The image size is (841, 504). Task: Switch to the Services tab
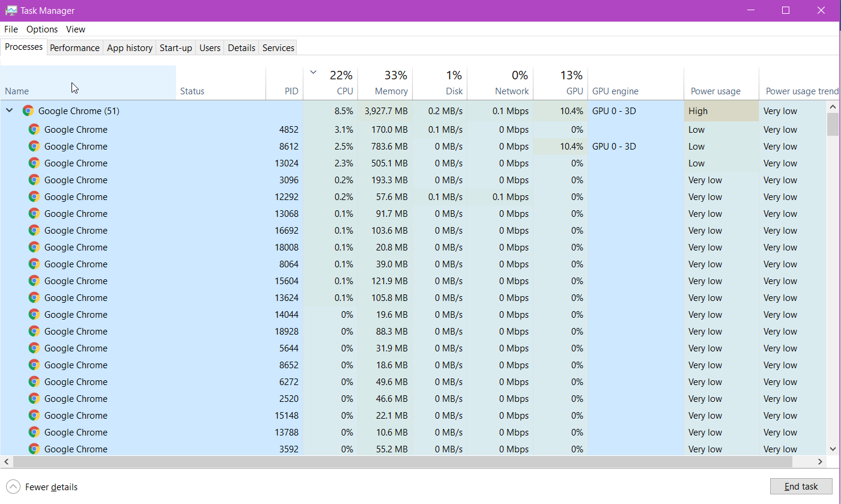click(278, 48)
